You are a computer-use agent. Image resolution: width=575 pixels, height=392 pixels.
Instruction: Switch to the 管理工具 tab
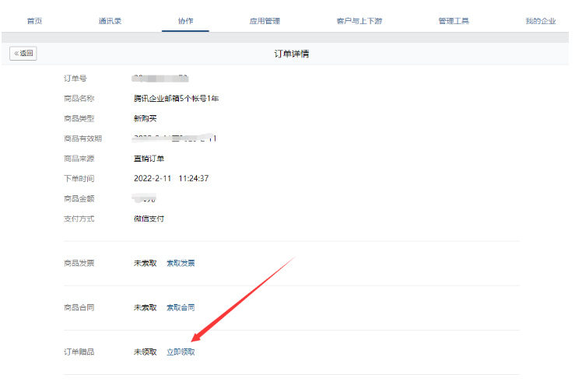[454, 21]
